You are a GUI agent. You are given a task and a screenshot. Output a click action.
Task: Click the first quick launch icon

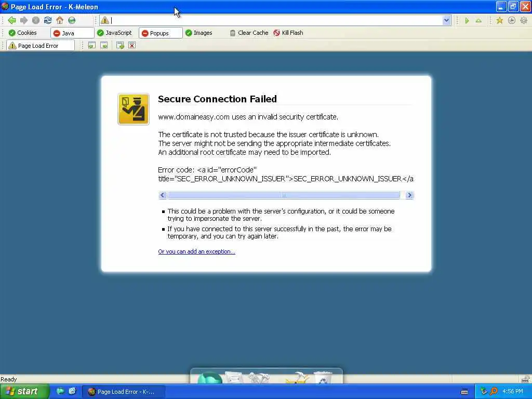[60, 391]
